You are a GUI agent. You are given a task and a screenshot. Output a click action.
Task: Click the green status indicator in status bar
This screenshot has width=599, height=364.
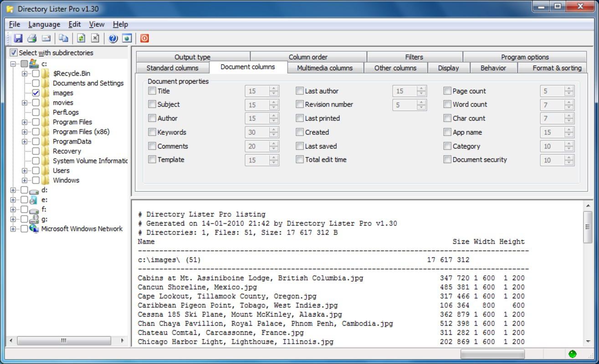(x=573, y=354)
